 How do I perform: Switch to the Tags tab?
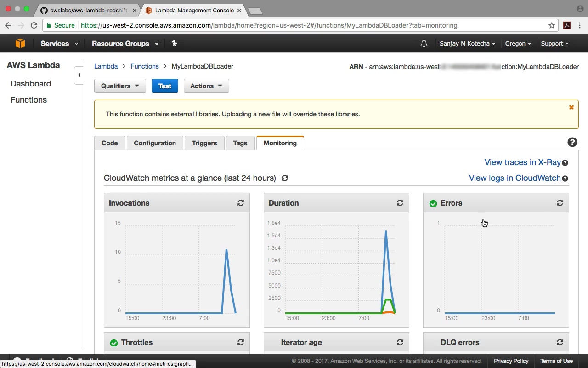(240, 143)
